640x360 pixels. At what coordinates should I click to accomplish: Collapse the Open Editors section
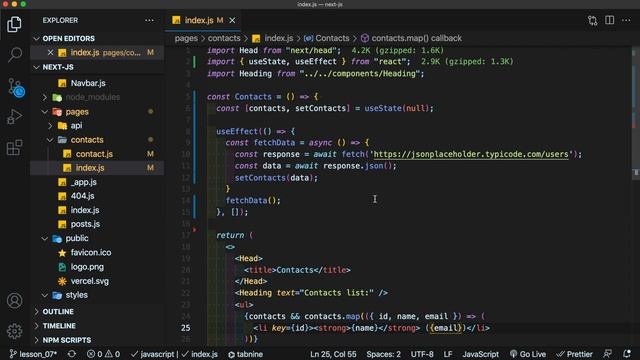click(69, 38)
